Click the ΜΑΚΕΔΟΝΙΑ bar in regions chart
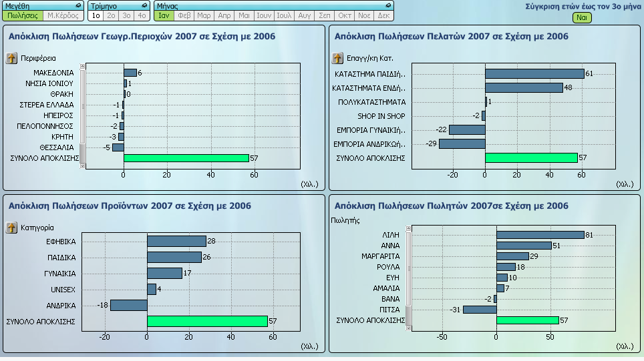644x361 pixels. click(130, 73)
